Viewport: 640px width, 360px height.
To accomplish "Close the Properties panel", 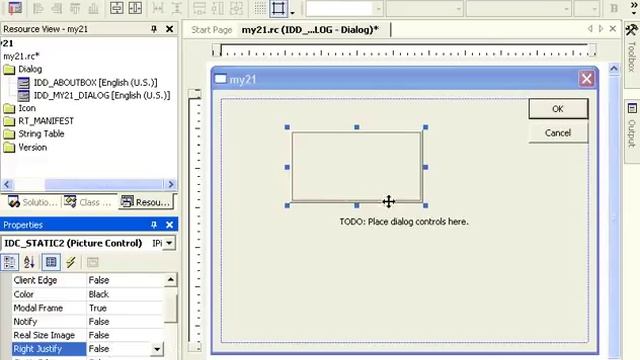I will pyautogui.click(x=169, y=225).
